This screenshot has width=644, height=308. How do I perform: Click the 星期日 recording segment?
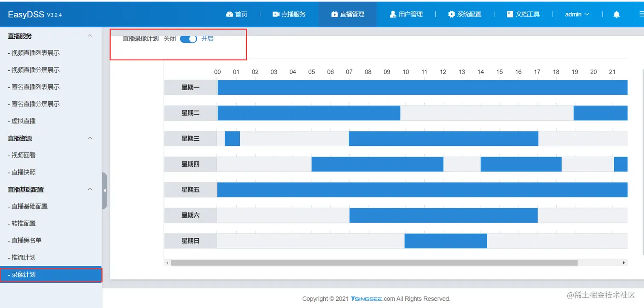[x=446, y=240]
